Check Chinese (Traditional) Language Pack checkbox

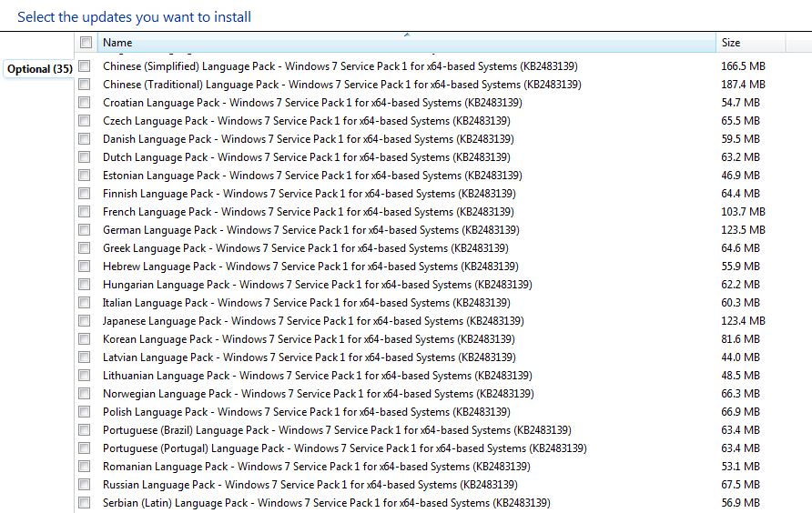85,85
